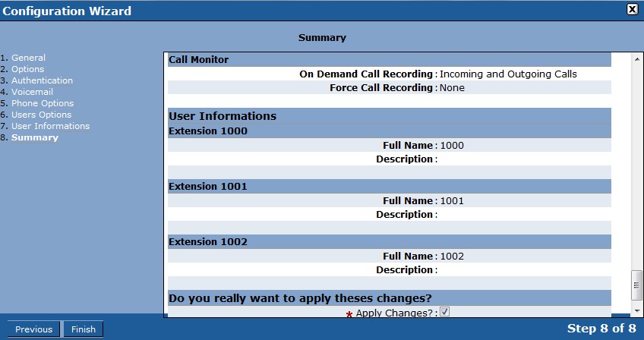Viewport: 644px width, 340px height.
Task: Toggle the Apply Changes checkbox
Action: coord(444,312)
